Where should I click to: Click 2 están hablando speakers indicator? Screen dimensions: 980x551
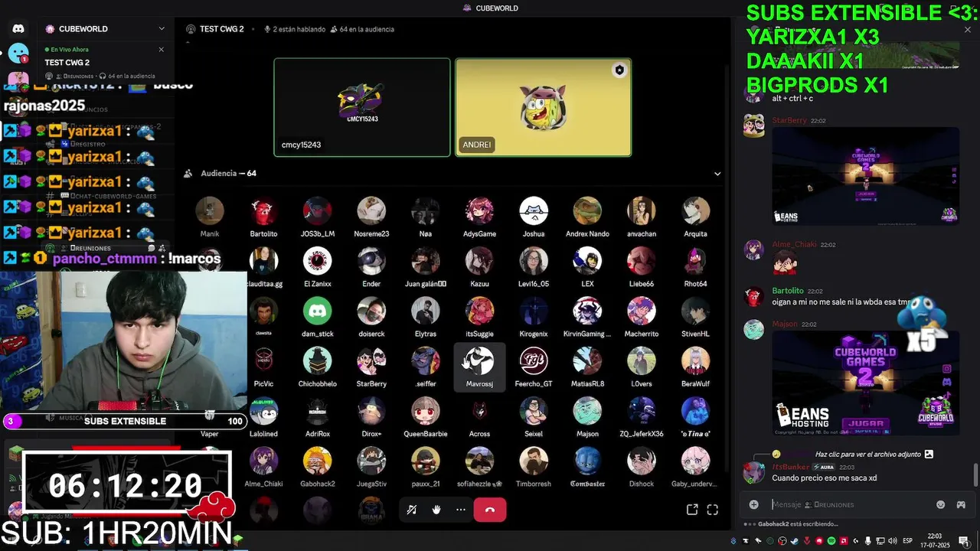(x=294, y=29)
